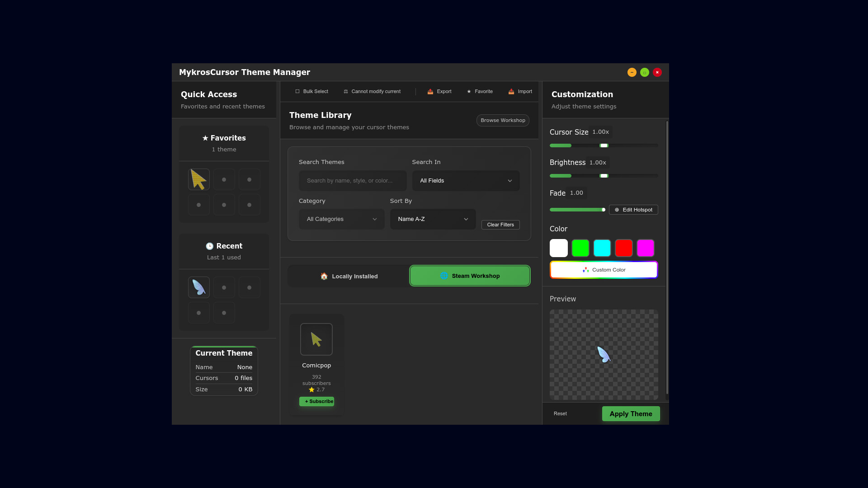Switch to the Steam Workshop tab
Viewport: 868px width, 488px height.
[x=470, y=276]
